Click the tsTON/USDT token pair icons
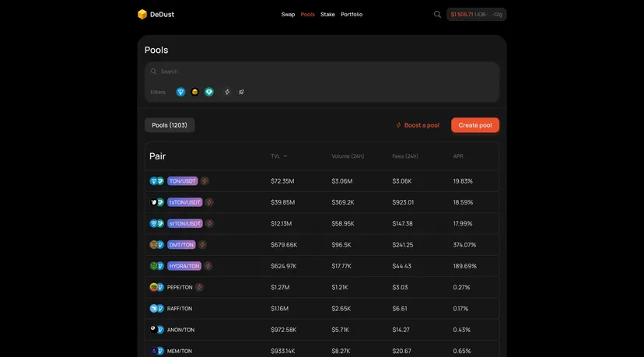644x357 pixels. click(x=157, y=202)
